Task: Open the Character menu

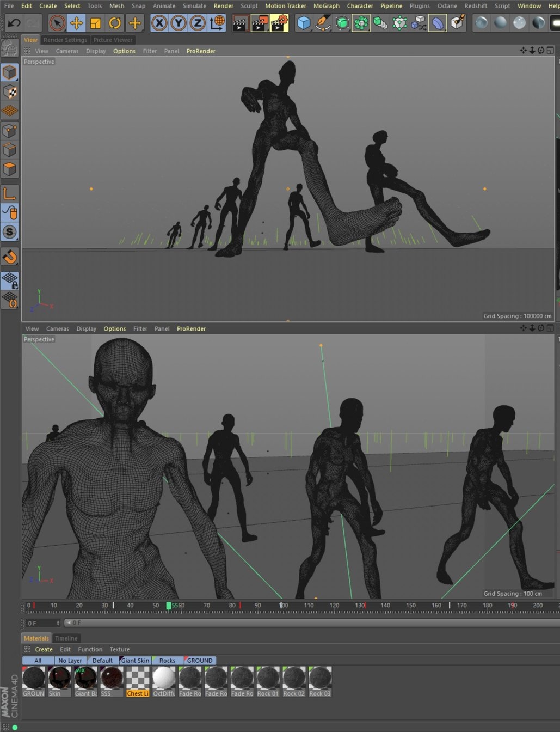Action: 360,6
